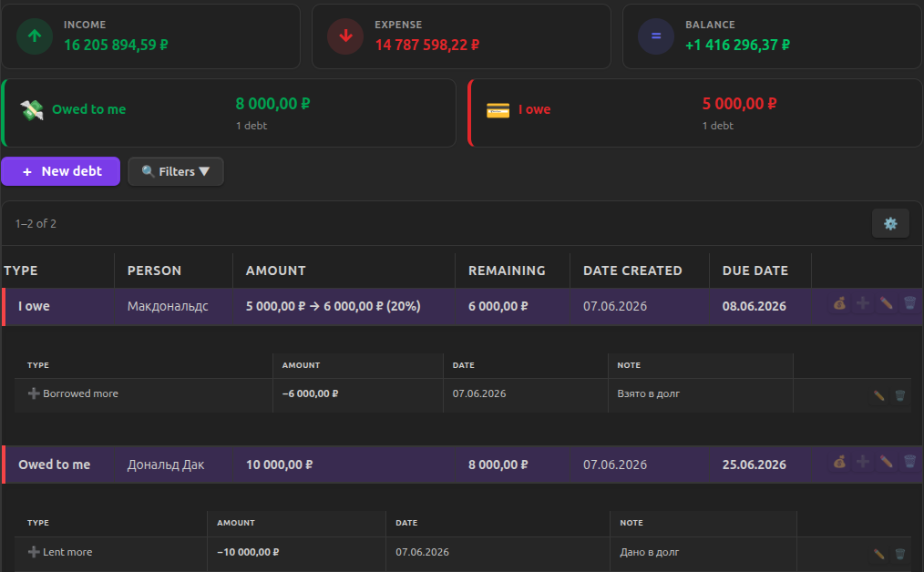Viewport: 924px width, 572px height.
Task: Click plus icon on Макдональдс debt row
Action: [x=863, y=304]
